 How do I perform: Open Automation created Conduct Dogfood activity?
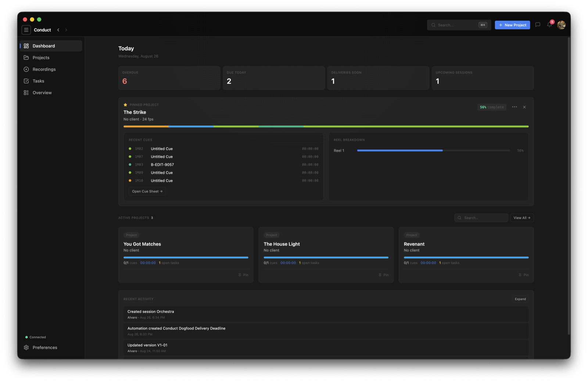pos(326,331)
